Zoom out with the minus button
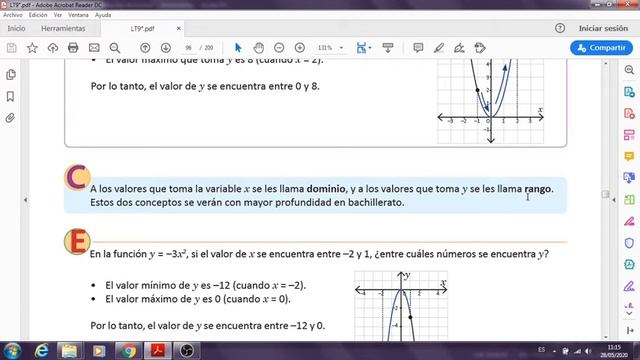This screenshot has width=640, height=360. [x=279, y=48]
